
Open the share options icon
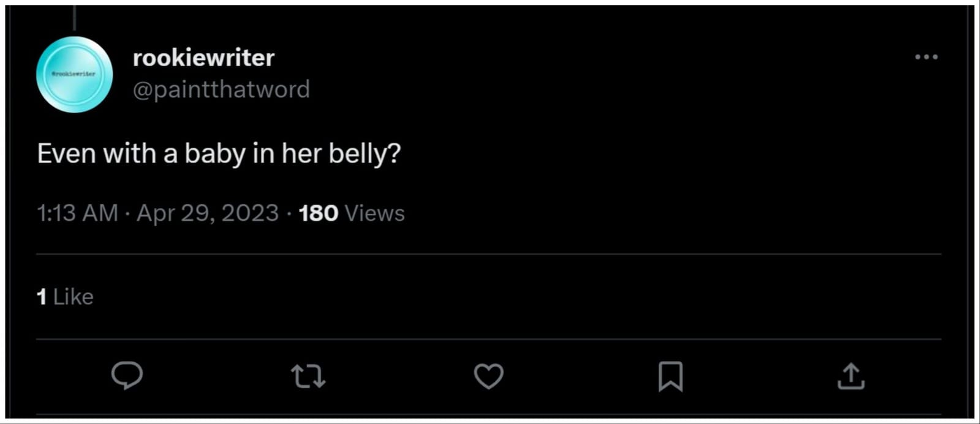pos(851,376)
